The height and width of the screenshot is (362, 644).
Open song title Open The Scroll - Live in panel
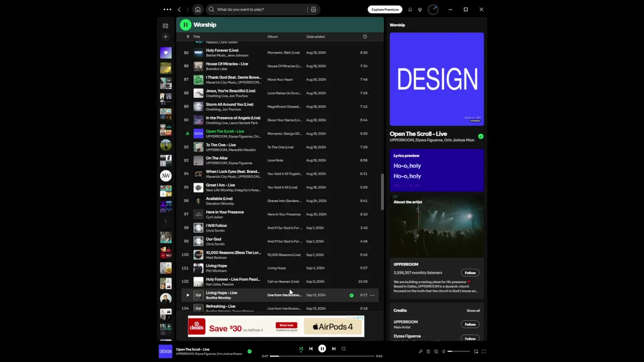418,134
